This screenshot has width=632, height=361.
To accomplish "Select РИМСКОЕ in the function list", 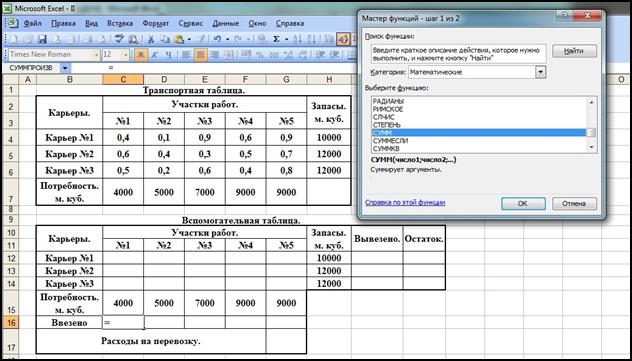I will (x=478, y=109).
